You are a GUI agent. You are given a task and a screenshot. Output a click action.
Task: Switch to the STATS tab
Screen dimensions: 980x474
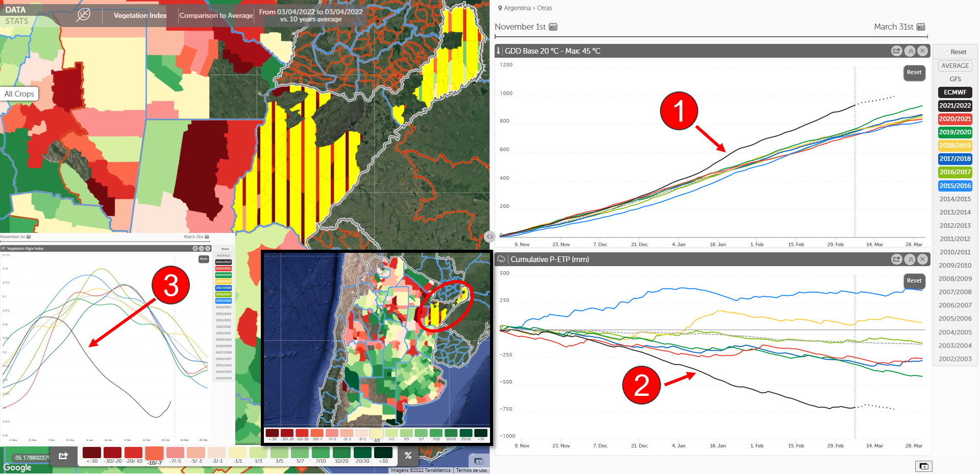coord(17,21)
